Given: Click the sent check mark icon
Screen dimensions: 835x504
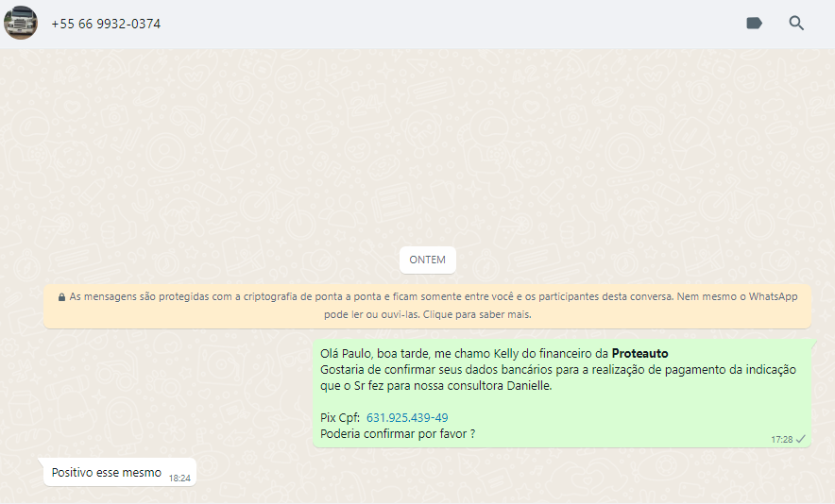Looking at the screenshot, I should coord(801,439).
